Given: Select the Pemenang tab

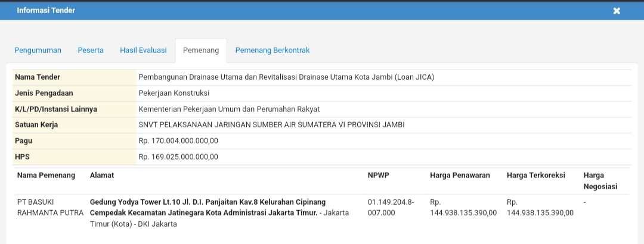Looking at the screenshot, I should [201, 51].
